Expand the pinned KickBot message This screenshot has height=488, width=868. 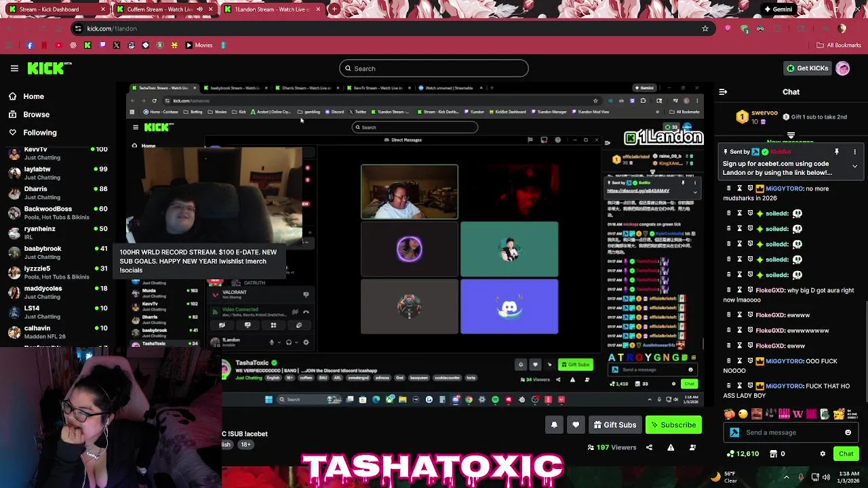coord(854,166)
